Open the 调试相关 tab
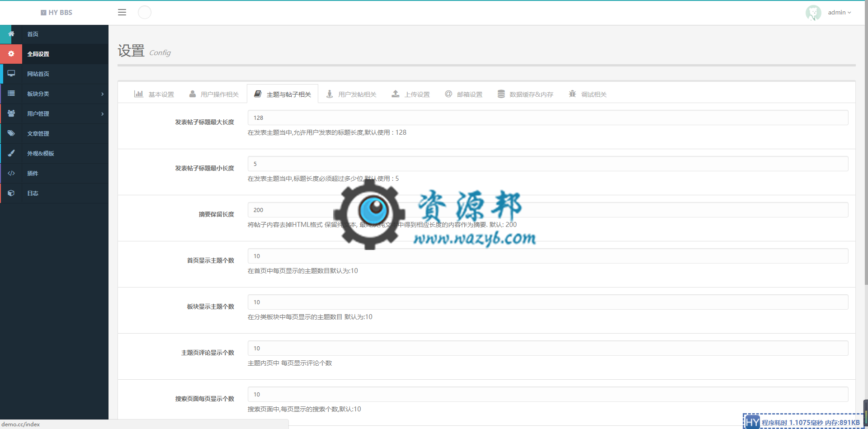The height and width of the screenshot is (429, 868). tap(588, 94)
